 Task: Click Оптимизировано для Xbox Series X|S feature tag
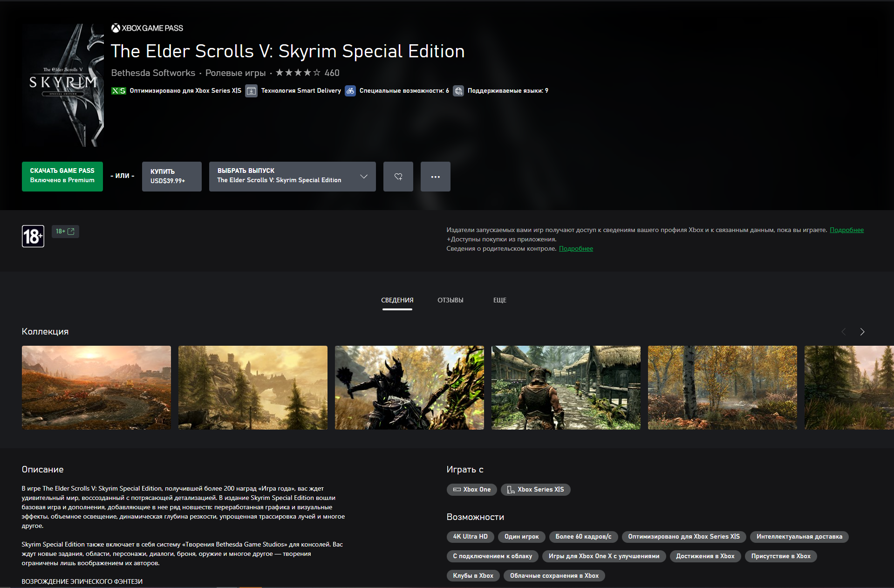point(684,537)
